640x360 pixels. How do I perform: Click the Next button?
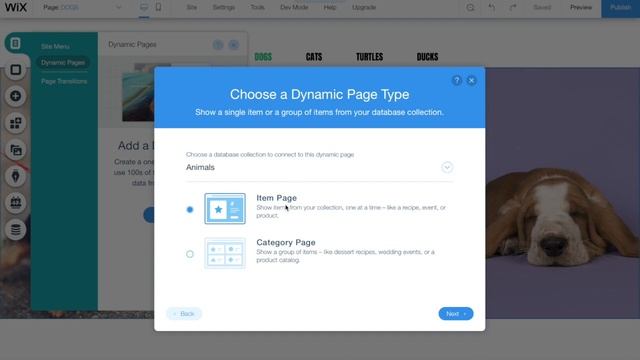456,313
